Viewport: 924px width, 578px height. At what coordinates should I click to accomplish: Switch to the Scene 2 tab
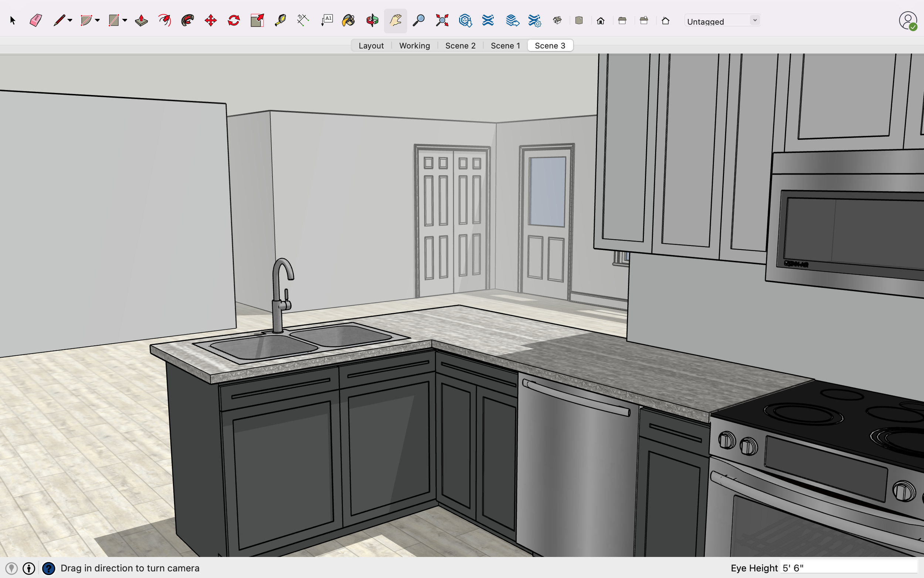point(460,45)
